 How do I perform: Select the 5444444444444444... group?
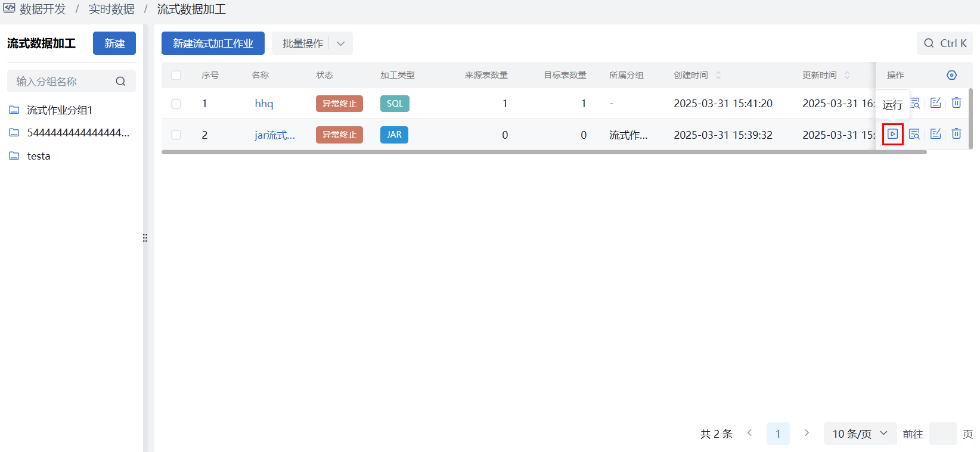(78, 133)
